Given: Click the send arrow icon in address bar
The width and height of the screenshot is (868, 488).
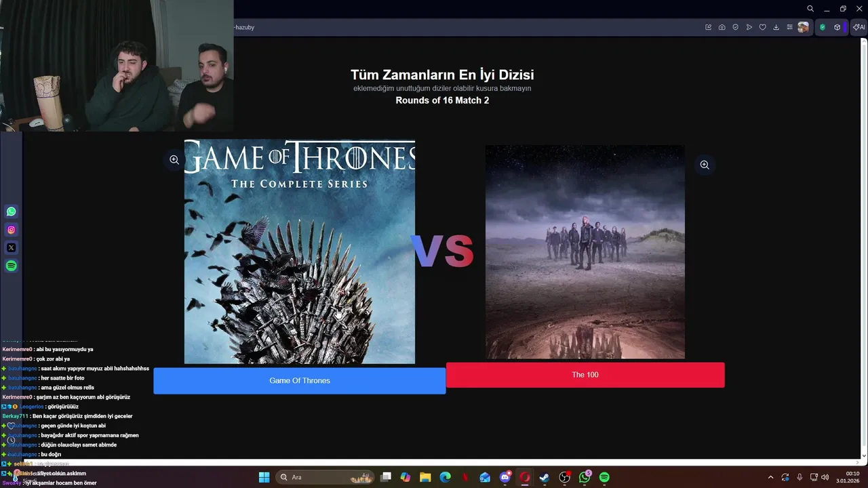Looking at the screenshot, I should 749,27.
